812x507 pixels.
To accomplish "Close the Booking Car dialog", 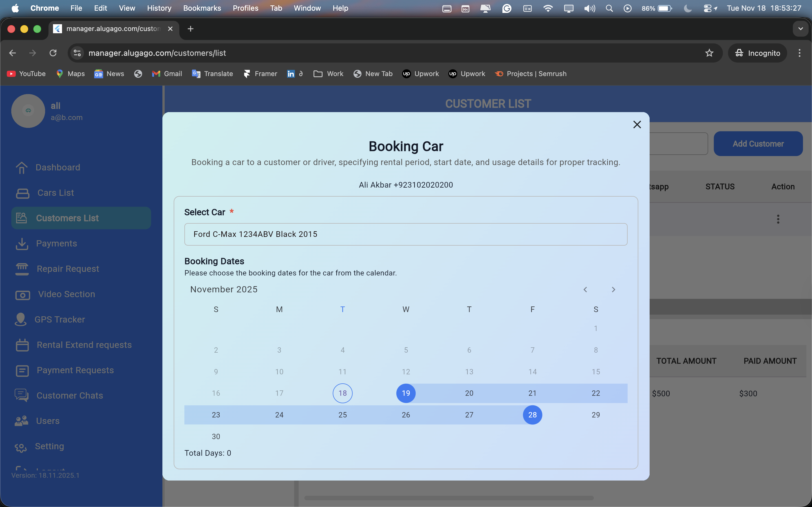I will [637, 124].
